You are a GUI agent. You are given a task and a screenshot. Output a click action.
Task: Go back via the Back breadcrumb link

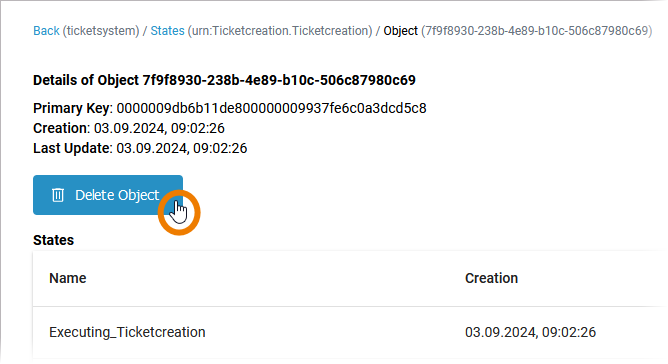pyautogui.click(x=46, y=31)
